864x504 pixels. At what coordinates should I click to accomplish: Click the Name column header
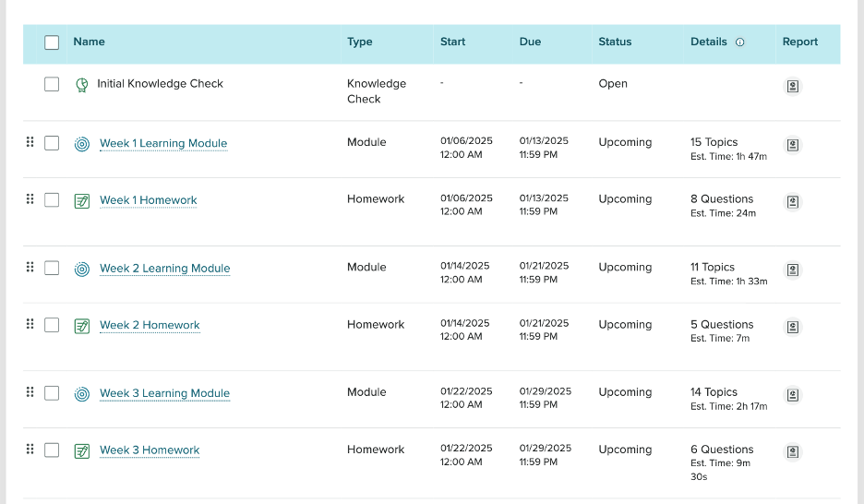pyautogui.click(x=89, y=42)
